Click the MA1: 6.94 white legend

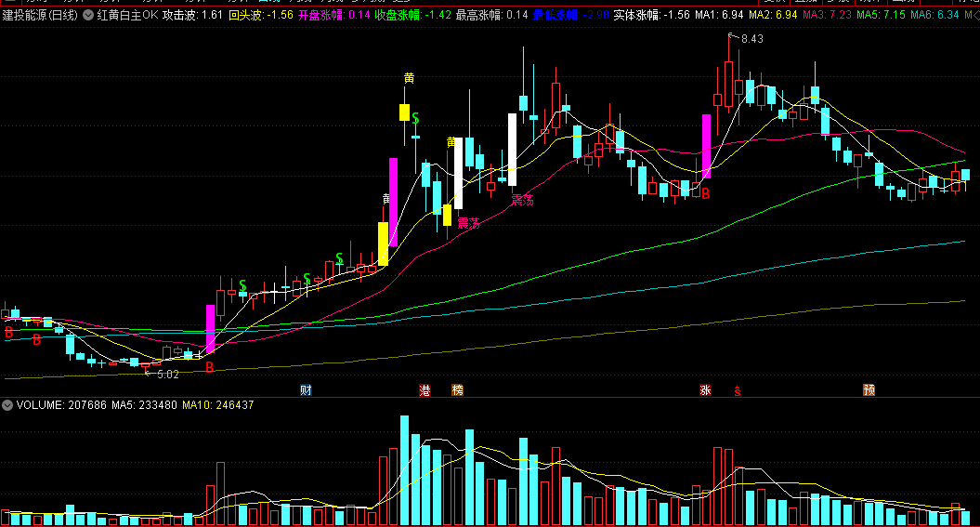pos(719,14)
